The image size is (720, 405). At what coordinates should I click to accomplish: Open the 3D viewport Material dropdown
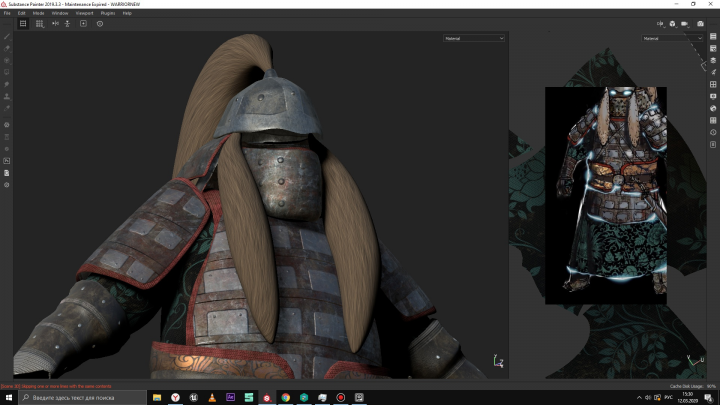[x=475, y=38]
